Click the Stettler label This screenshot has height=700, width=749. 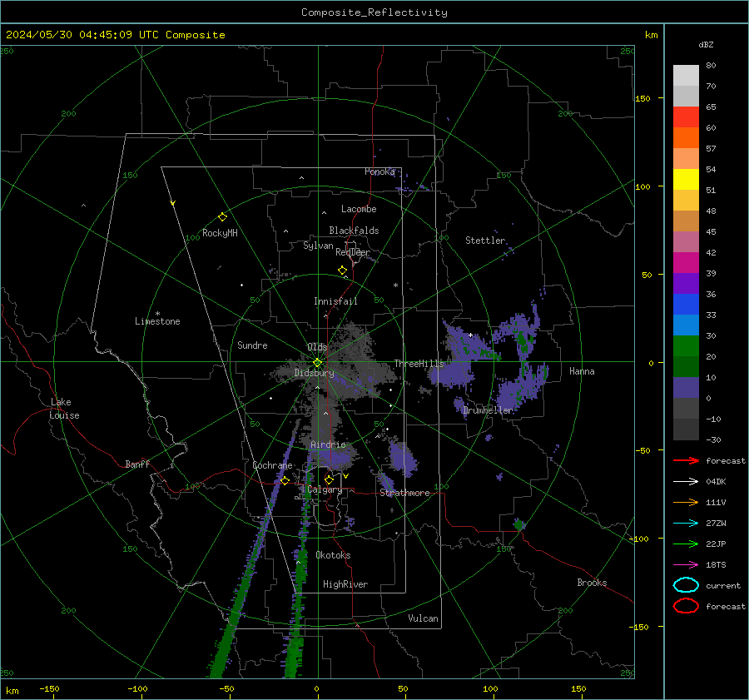tap(485, 241)
